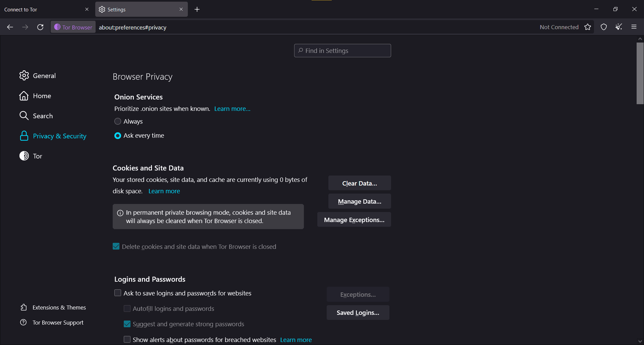This screenshot has width=644, height=345.
Task: Bookmark this page with the star icon
Action: click(x=588, y=27)
